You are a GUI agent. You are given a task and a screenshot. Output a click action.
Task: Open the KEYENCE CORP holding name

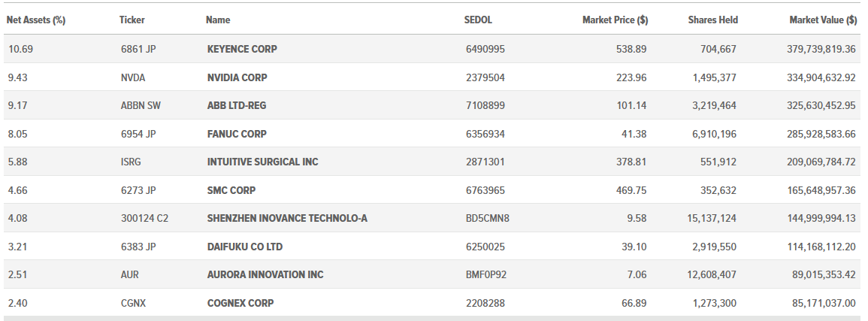(242, 49)
